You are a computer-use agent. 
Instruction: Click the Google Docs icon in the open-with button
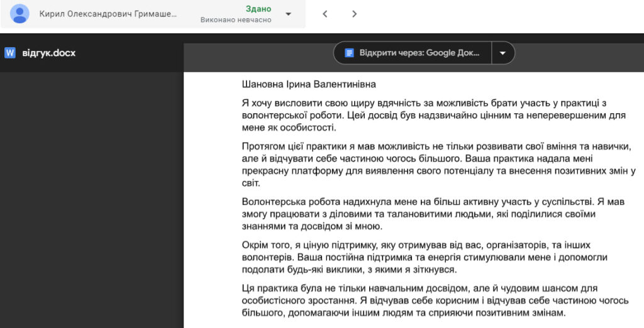pos(350,53)
